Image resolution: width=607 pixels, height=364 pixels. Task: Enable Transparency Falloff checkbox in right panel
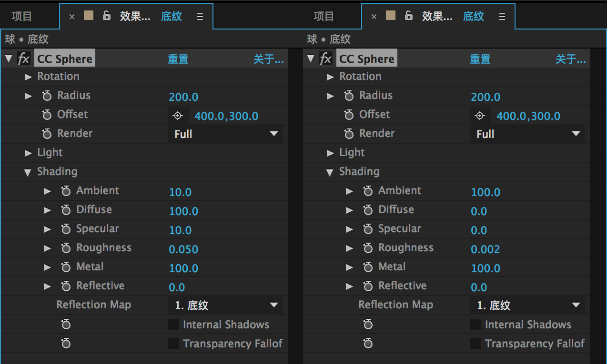[475, 344]
